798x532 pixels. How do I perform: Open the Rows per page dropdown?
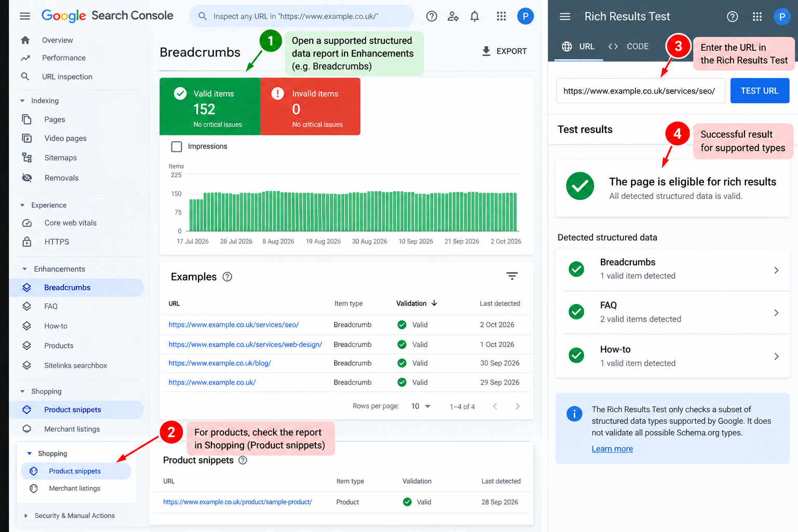coord(421,406)
